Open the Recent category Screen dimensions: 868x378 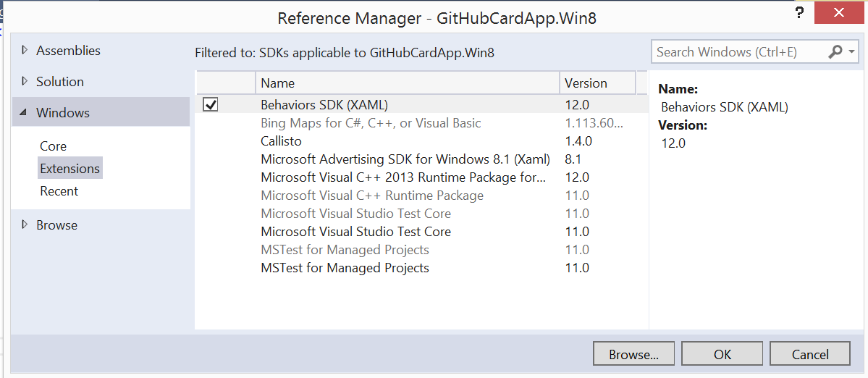tap(59, 191)
